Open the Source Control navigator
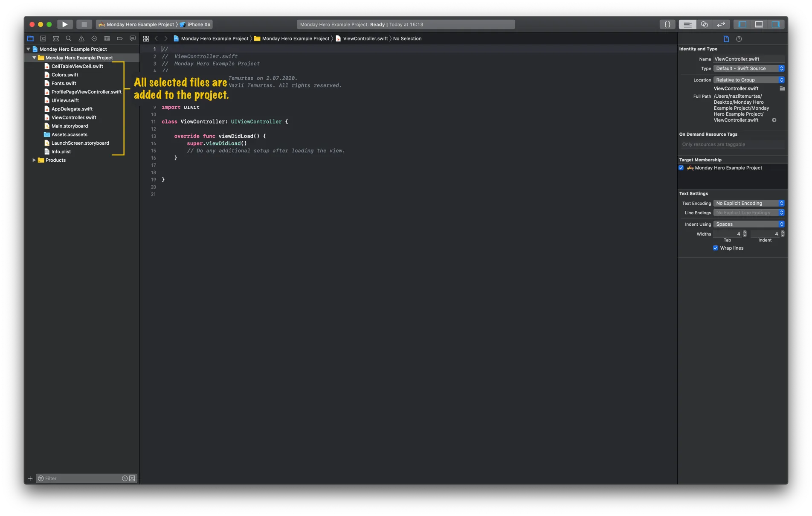 coord(43,38)
